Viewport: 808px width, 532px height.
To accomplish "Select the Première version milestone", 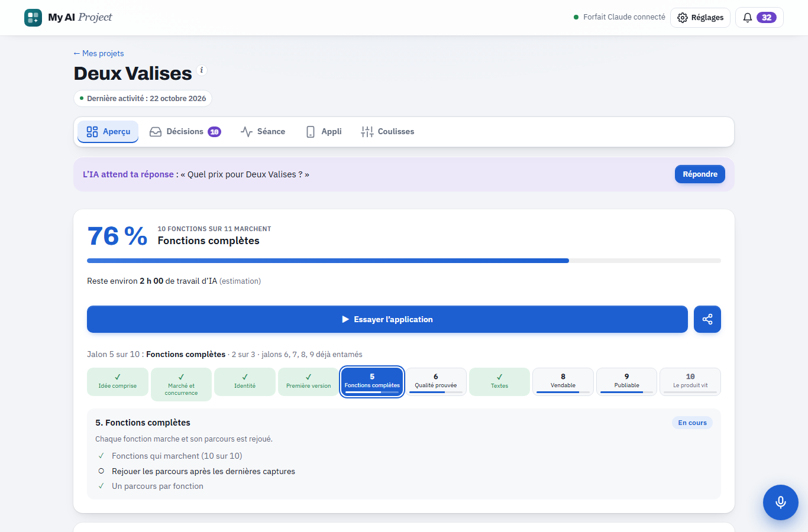I will pyautogui.click(x=309, y=382).
